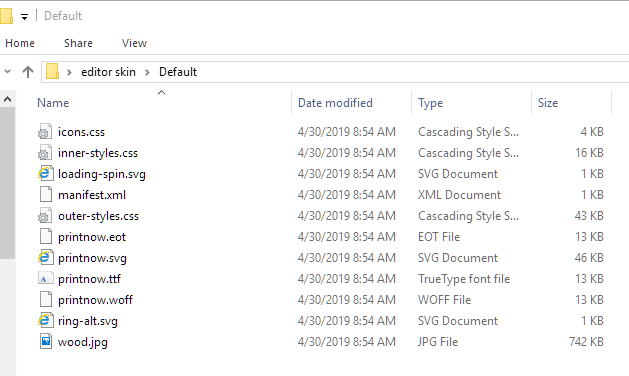Click the 46 KB size of printnow.svg
This screenshot has height=376, width=629.
click(589, 257)
